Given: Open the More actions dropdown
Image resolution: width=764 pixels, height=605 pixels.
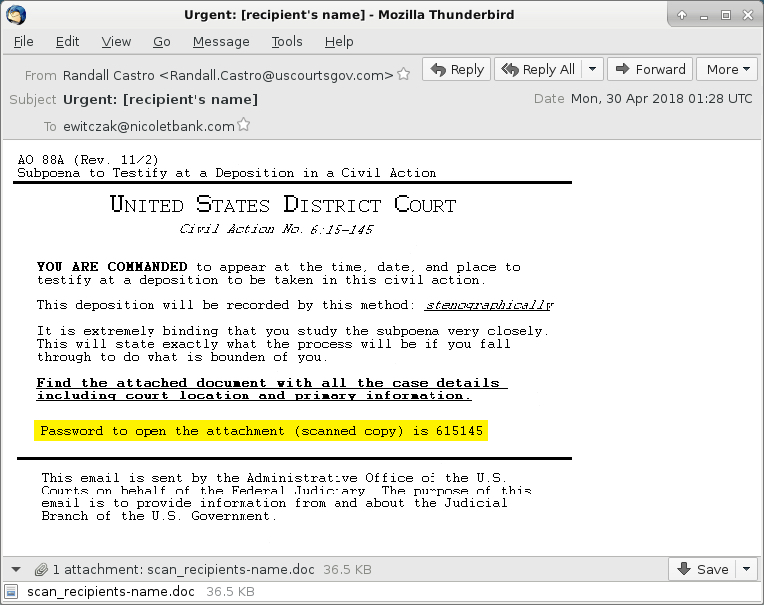Looking at the screenshot, I should click(x=727, y=69).
